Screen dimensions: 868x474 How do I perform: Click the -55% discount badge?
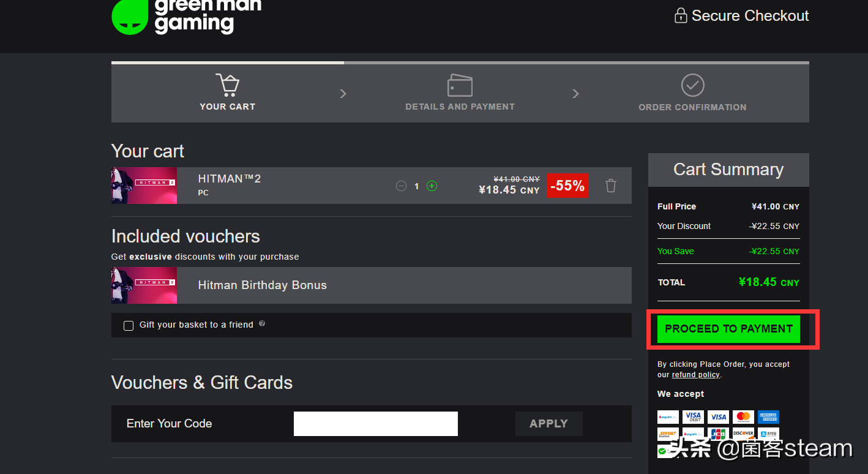coord(567,186)
